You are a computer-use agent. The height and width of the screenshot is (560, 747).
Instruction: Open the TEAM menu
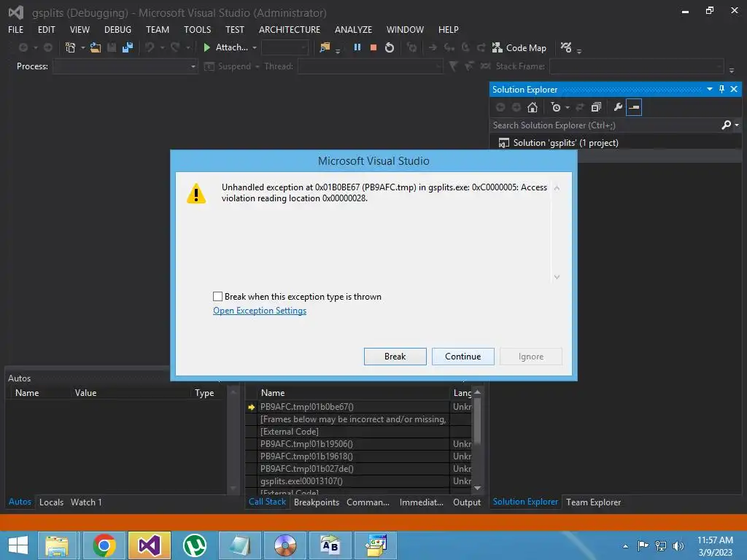pos(158,29)
